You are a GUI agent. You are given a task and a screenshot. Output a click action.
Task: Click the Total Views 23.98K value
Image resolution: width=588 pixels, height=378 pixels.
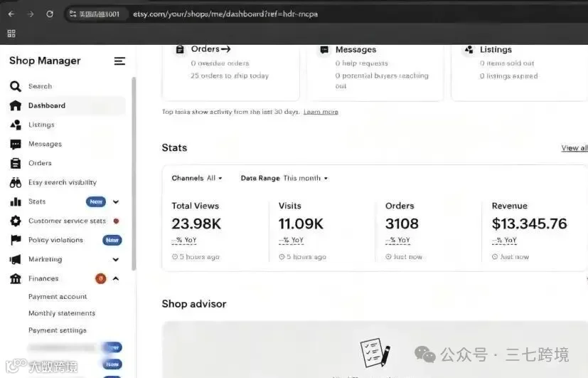click(196, 224)
